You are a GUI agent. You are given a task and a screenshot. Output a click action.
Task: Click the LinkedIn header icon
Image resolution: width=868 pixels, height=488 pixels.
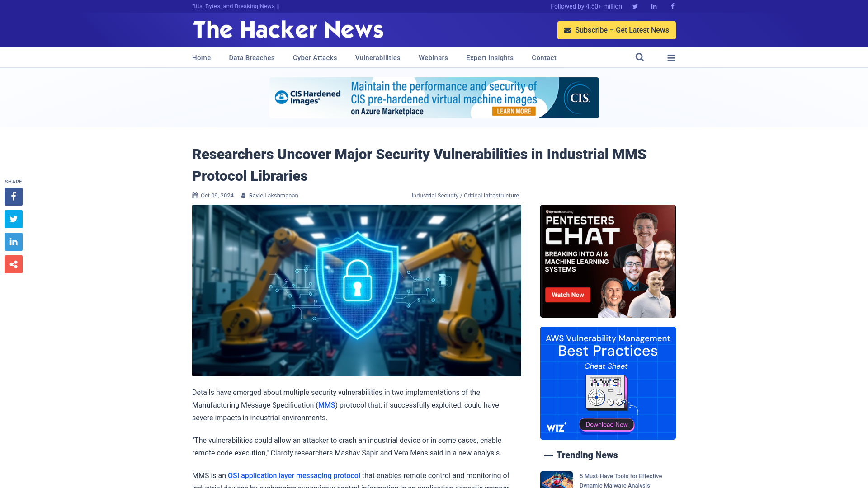[653, 6]
